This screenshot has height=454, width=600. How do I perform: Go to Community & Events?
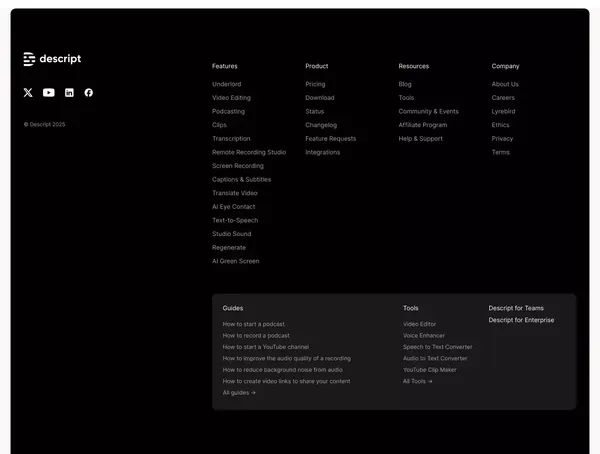(428, 111)
